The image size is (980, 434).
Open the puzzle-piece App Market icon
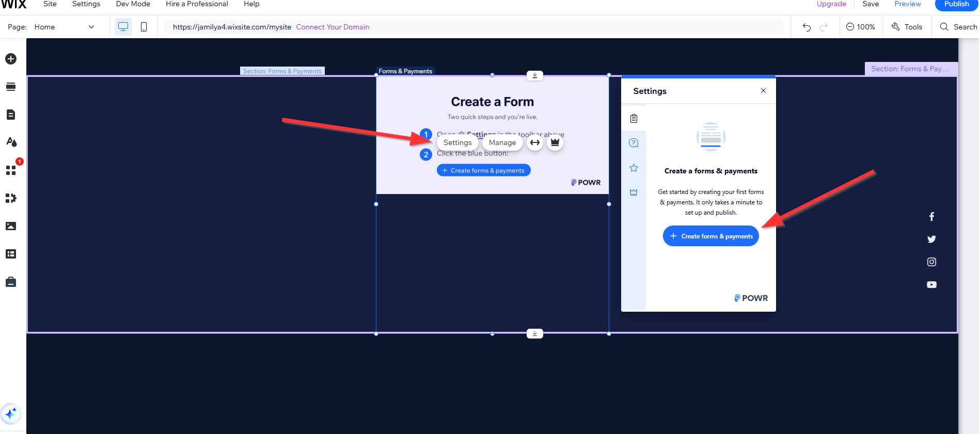pos(11,198)
